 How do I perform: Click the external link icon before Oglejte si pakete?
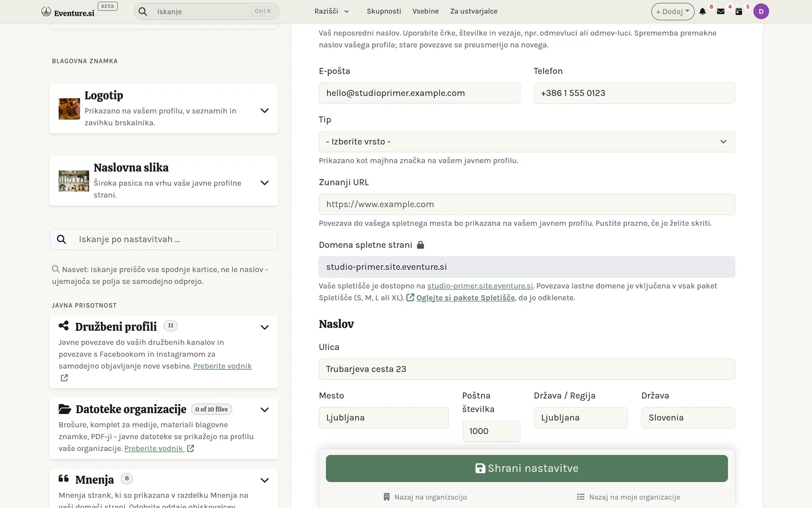click(410, 297)
